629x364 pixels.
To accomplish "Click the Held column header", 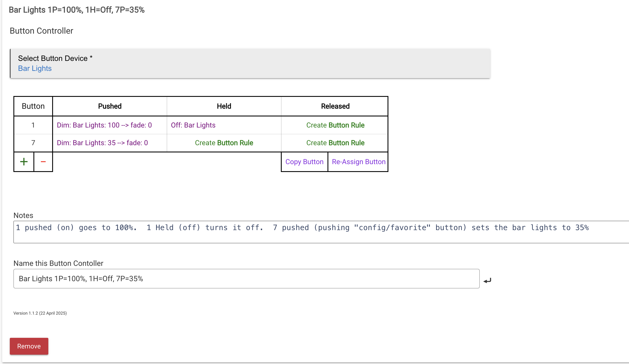I will point(224,106).
